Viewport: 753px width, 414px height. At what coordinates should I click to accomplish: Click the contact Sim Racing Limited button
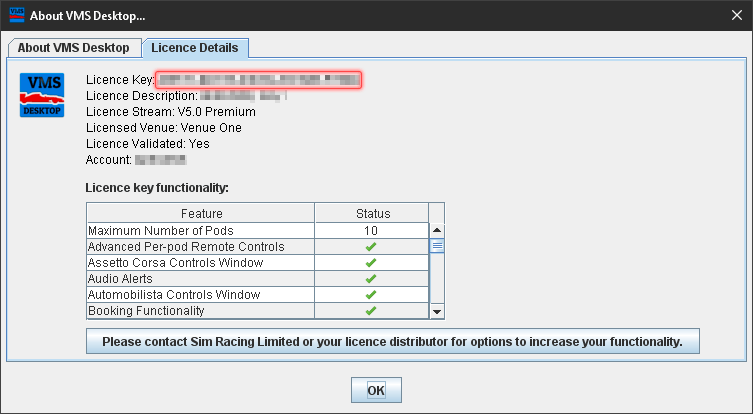392,341
